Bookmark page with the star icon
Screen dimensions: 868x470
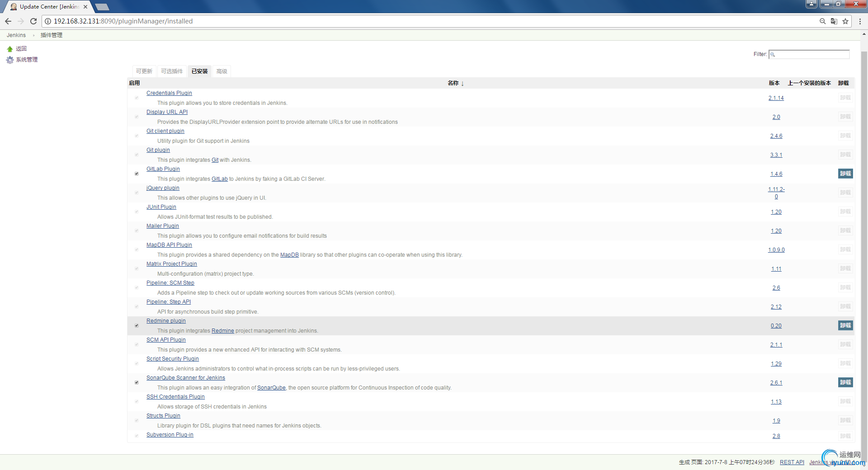(x=845, y=21)
